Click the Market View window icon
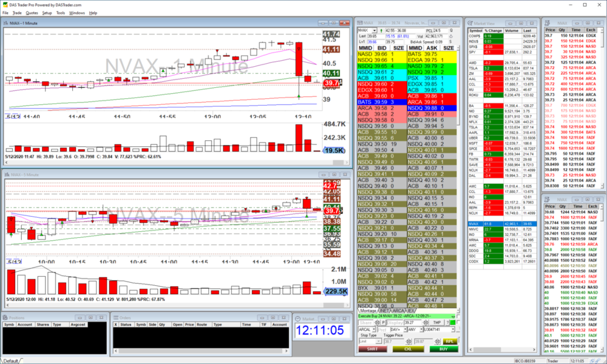Screen dimensions: 607x364 tap(470, 23)
